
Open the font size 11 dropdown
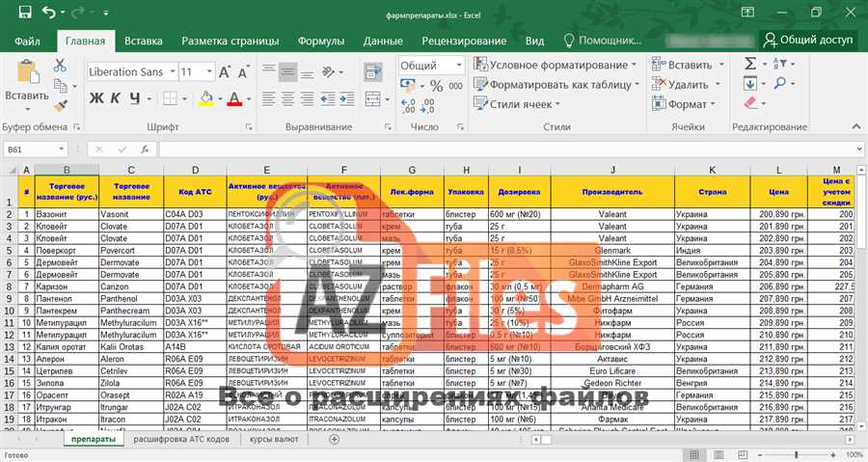[x=208, y=72]
